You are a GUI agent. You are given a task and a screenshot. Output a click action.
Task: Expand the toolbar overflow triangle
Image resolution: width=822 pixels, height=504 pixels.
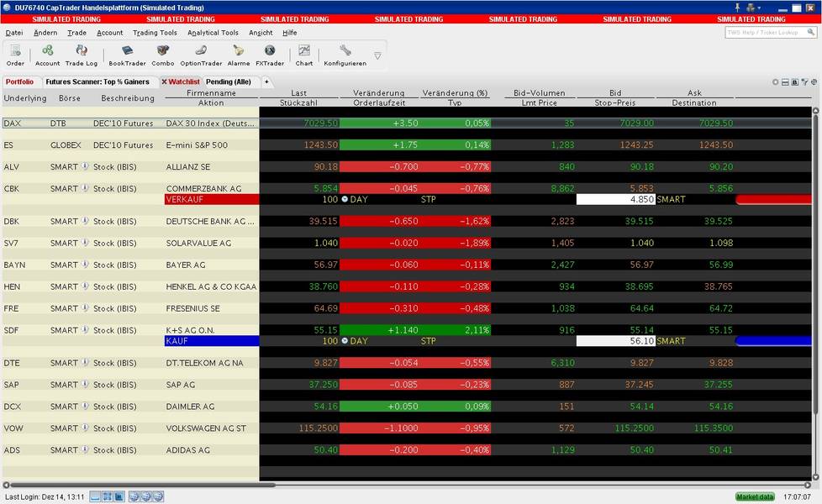click(377, 55)
